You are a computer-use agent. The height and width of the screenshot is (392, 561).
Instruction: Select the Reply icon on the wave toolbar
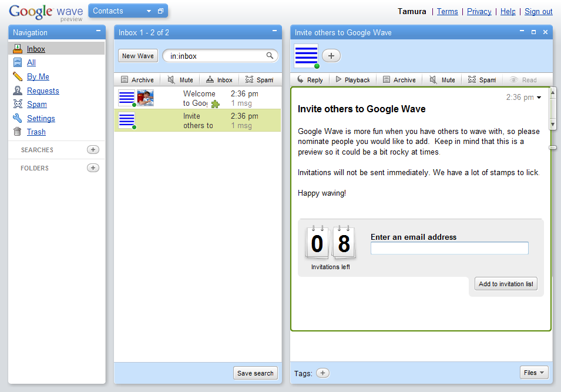point(300,79)
